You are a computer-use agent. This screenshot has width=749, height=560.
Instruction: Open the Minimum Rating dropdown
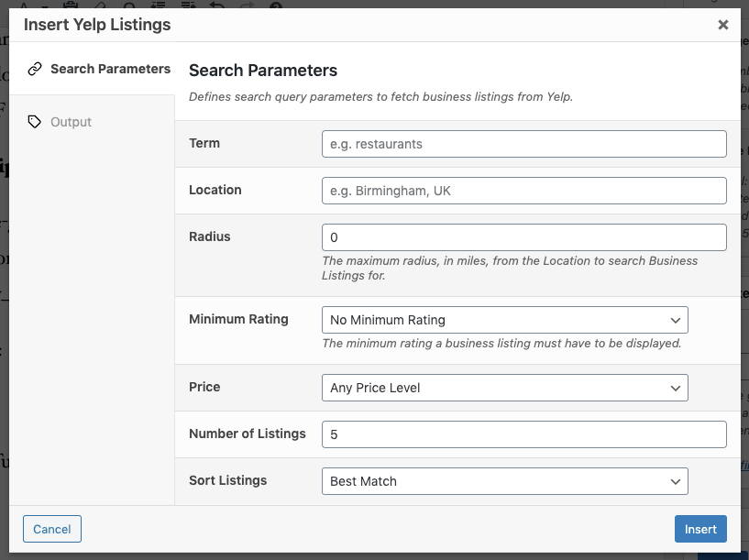(x=505, y=320)
